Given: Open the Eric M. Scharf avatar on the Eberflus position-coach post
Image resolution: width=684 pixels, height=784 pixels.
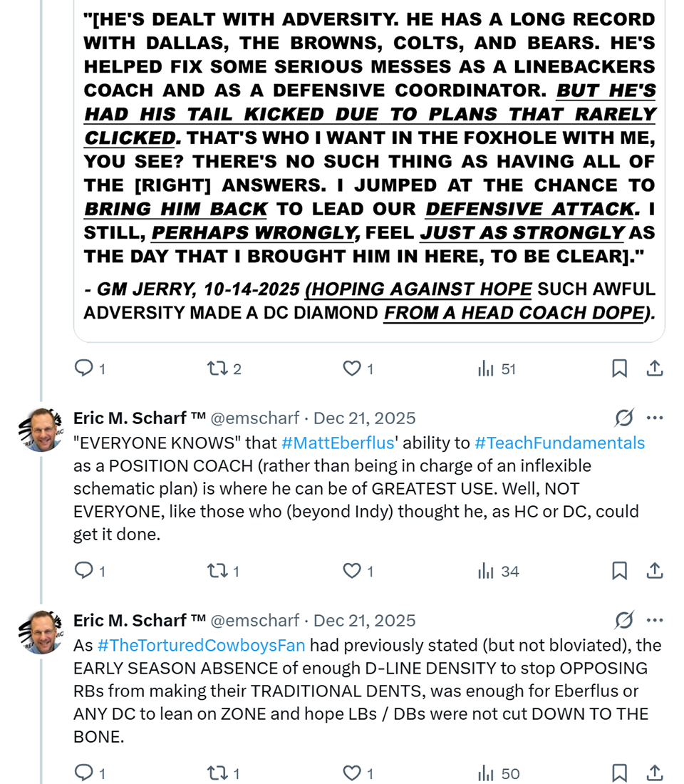Looking at the screenshot, I should (x=43, y=429).
